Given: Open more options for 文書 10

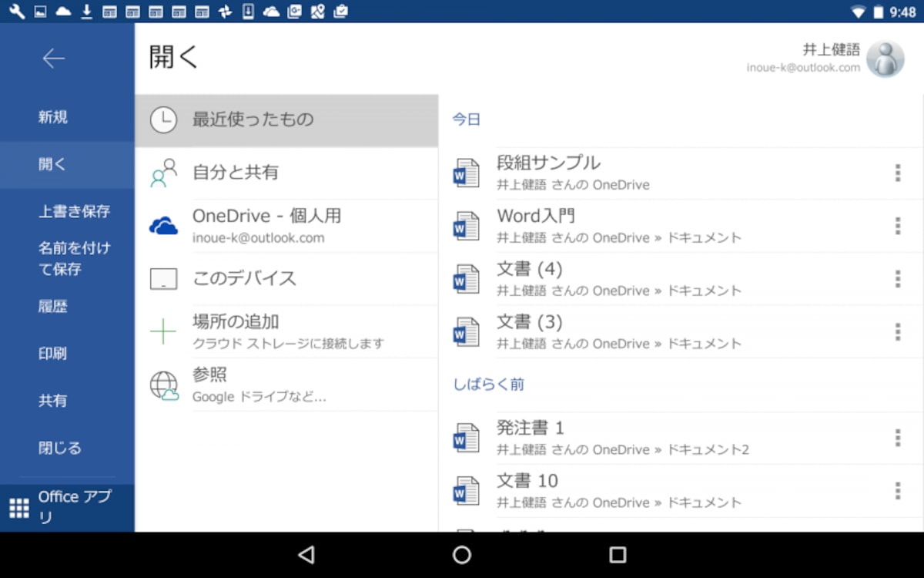Looking at the screenshot, I should pos(898,491).
